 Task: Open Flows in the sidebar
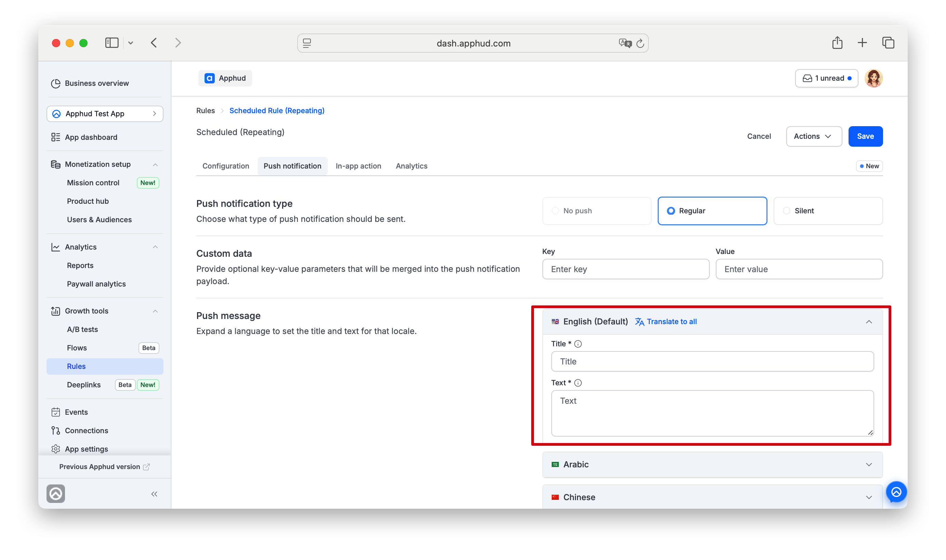pos(77,348)
